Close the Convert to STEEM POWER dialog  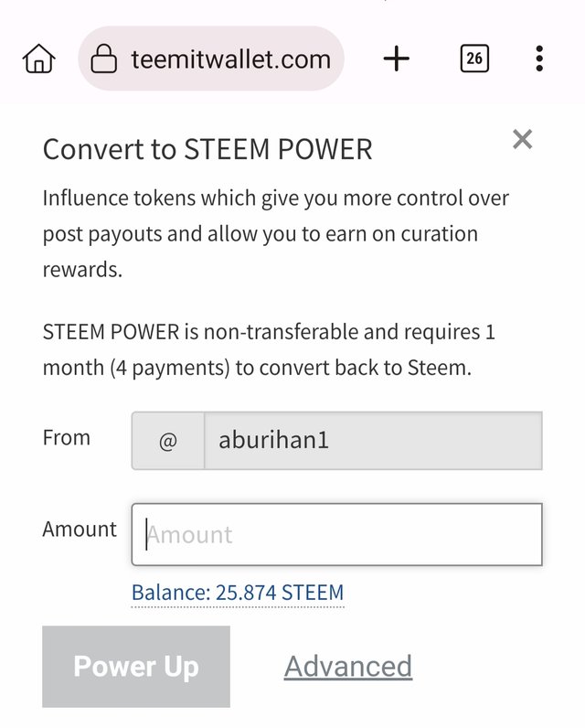coord(522,139)
